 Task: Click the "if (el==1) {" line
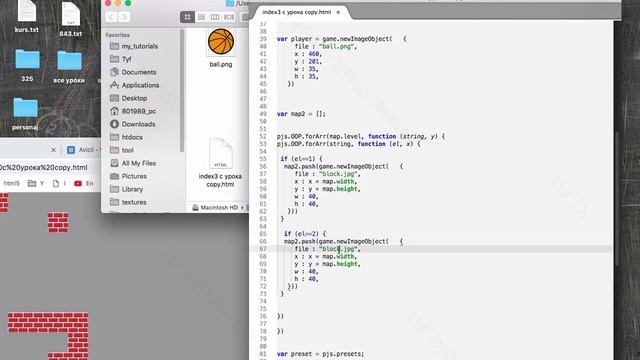pyautogui.click(x=302, y=159)
